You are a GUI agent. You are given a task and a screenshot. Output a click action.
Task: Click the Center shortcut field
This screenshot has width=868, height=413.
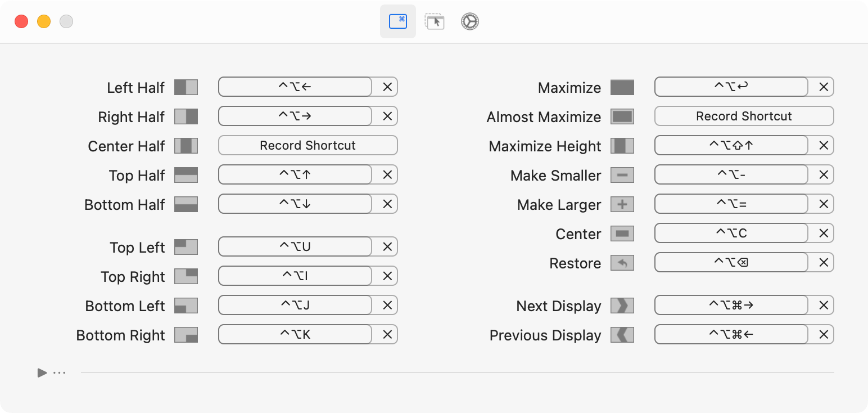coord(731,233)
